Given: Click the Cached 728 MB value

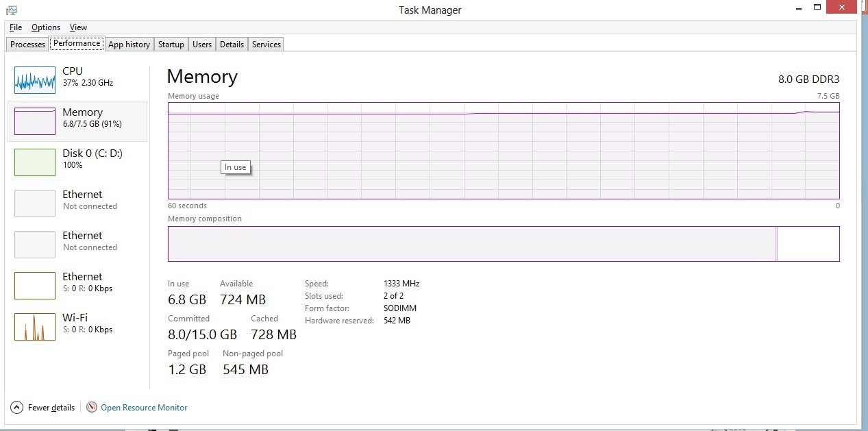Looking at the screenshot, I should [273, 334].
